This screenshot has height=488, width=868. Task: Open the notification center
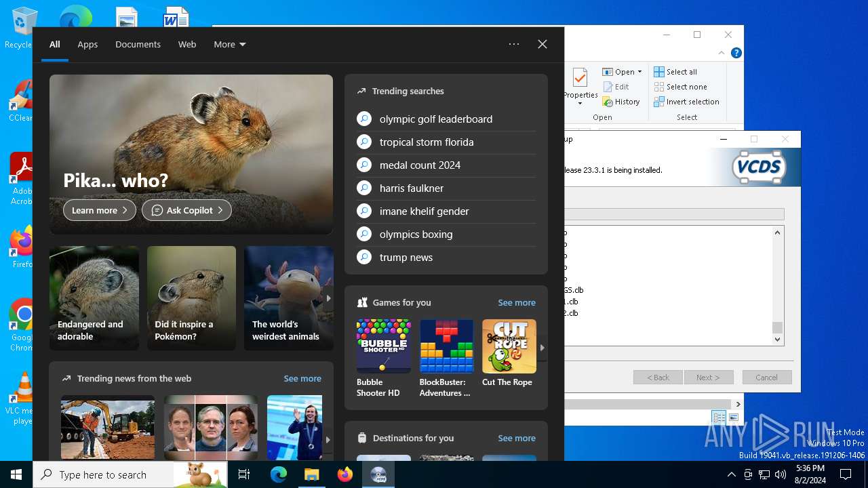point(846,474)
